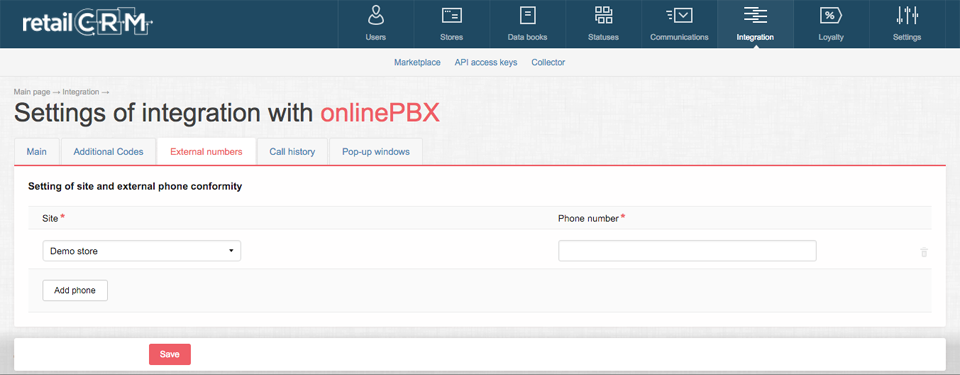This screenshot has height=375, width=960.
Task: Go to Main page breadcrumb
Action: [x=32, y=92]
